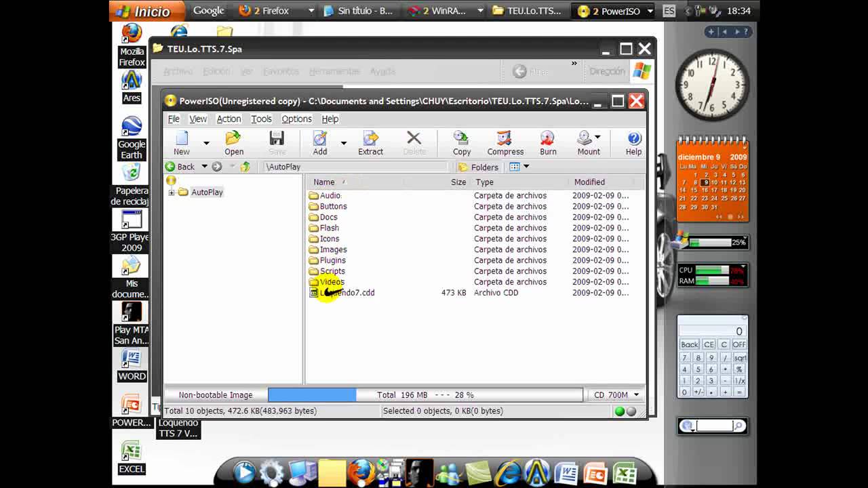Click the My Computer icon in the dock
868x488 pixels.
[302, 472]
